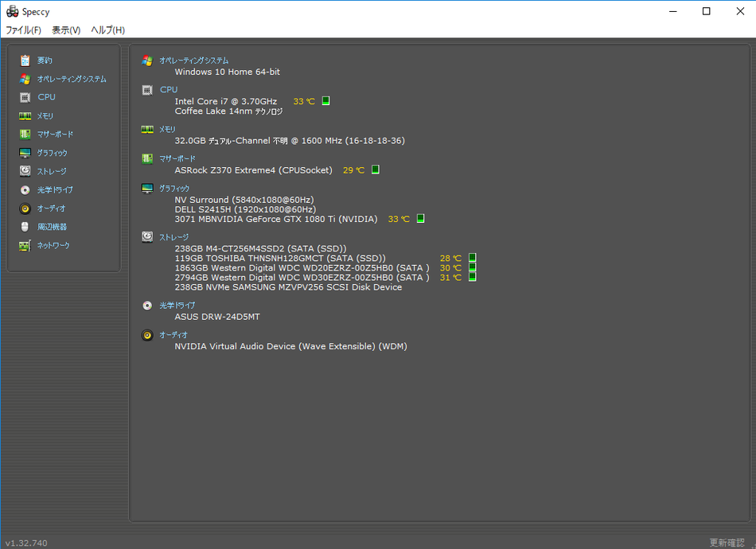
Task: Click the green temperature indicator beside CPU 33 °C
Action: (326, 101)
